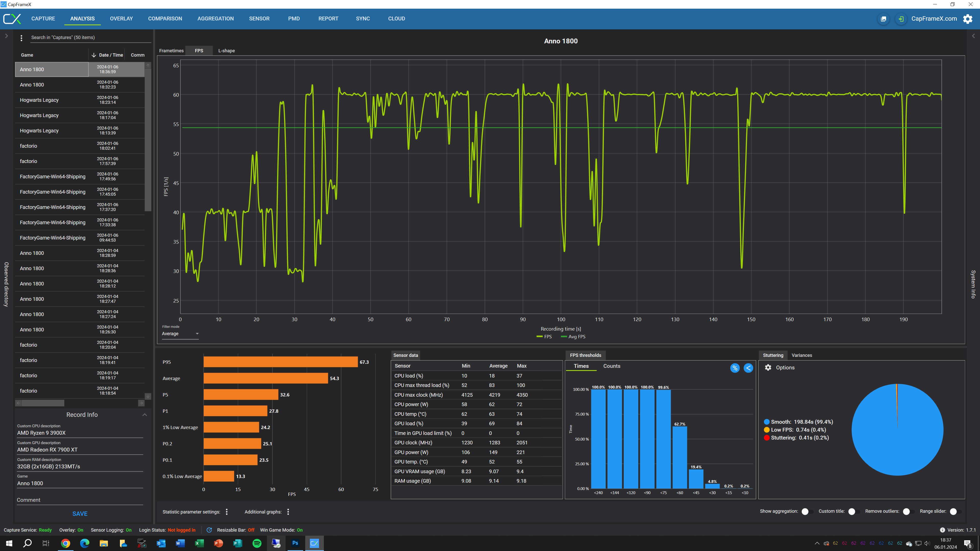The height and width of the screenshot is (551, 980).
Task: Open the settings gear icon top-right
Action: pos(967,19)
